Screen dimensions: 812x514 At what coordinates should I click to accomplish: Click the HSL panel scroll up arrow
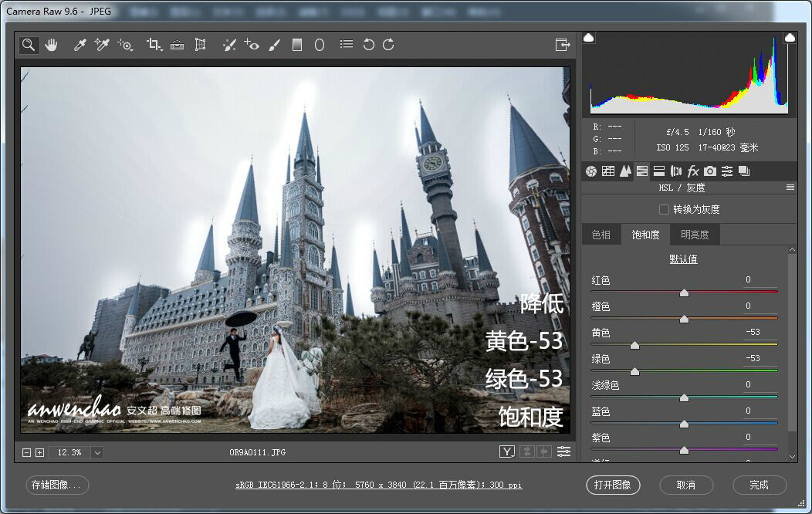(792, 250)
